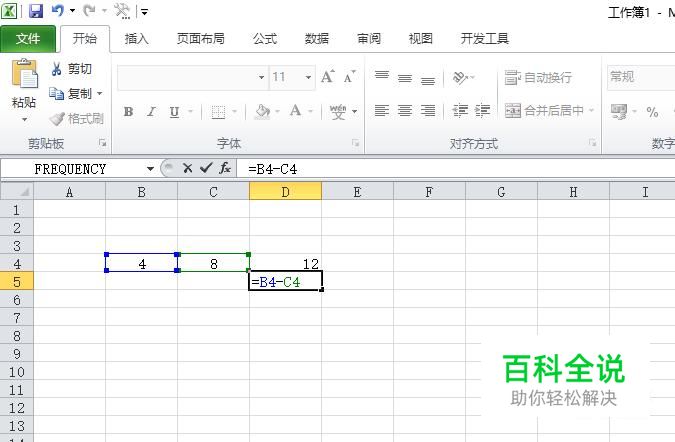
Task: Switch to the 视图 View tab
Action: point(421,39)
